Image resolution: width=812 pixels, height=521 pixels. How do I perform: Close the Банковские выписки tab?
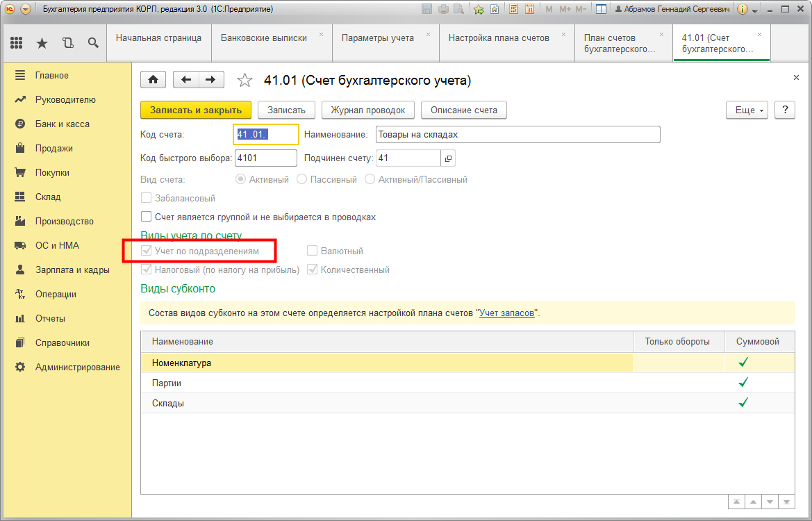click(321, 35)
